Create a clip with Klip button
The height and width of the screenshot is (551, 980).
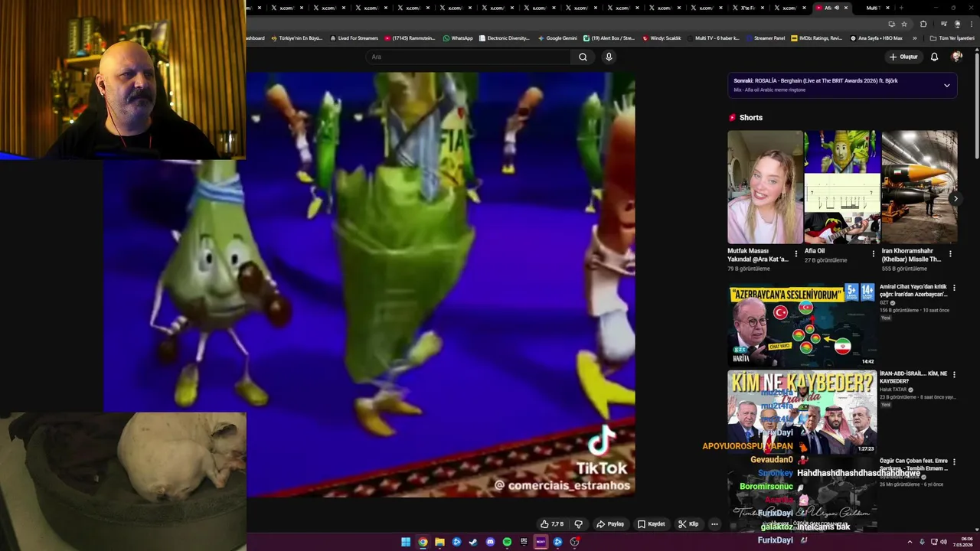point(688,524)
